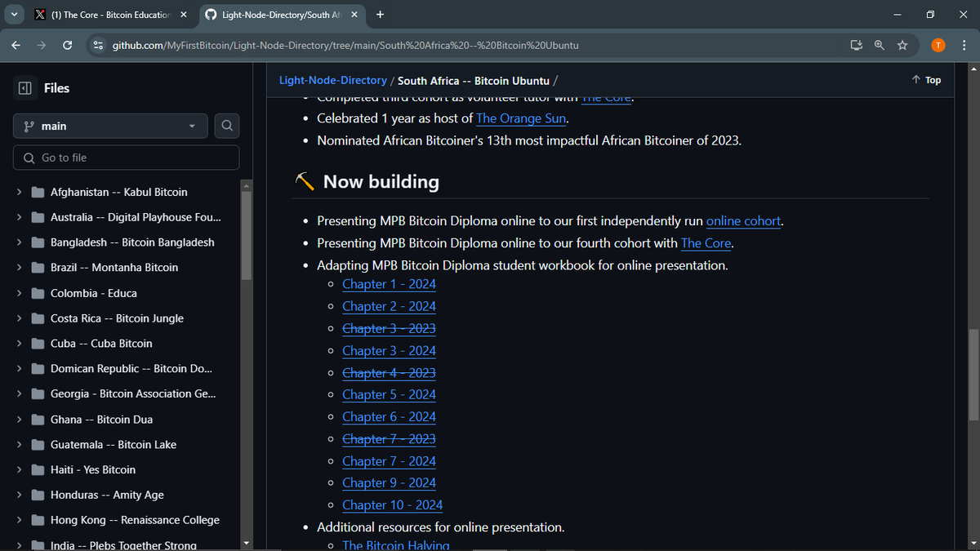980x551 pixels.
Task: Open Chapter 9 - 2024 link
Action: coord(389,483)
